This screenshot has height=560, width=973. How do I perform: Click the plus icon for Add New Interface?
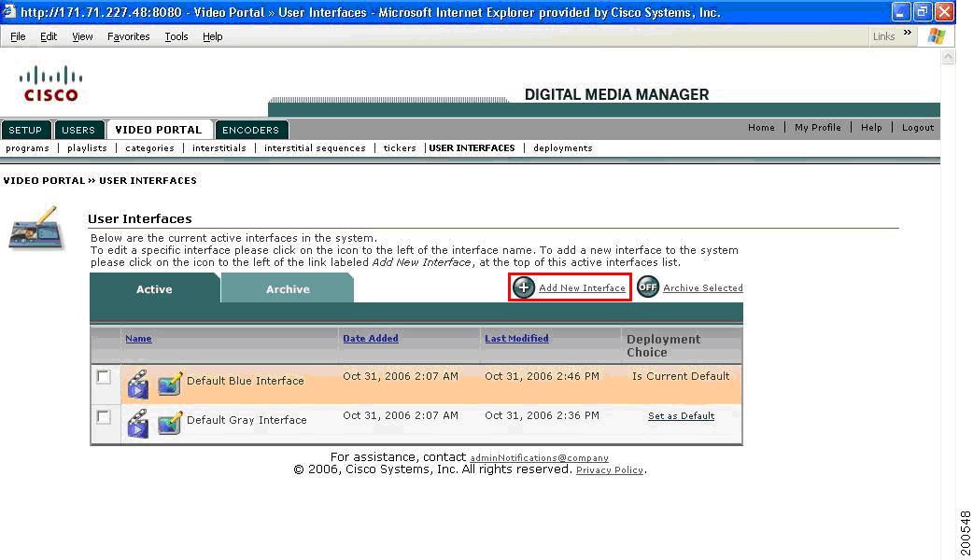(523, 287)
